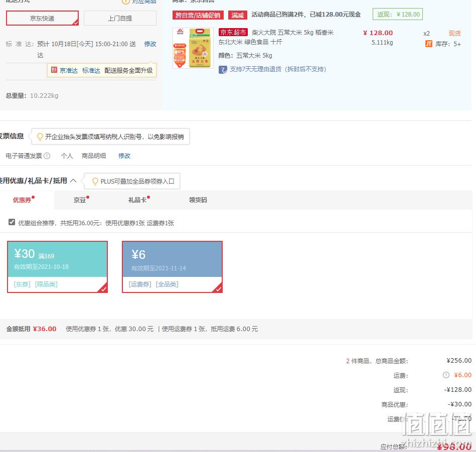Click 颜色: 五常大米 5kg text
The width and height of the screenshot is (476, 452).
245,56
